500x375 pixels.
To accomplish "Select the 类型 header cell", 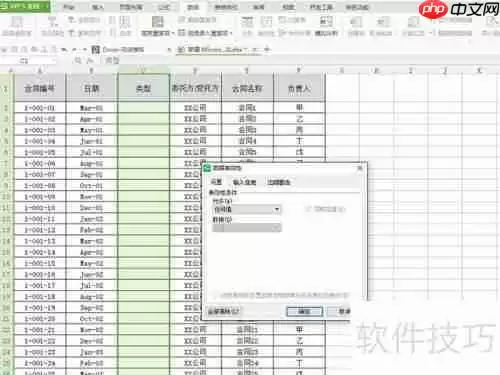I will click(144, 88).
